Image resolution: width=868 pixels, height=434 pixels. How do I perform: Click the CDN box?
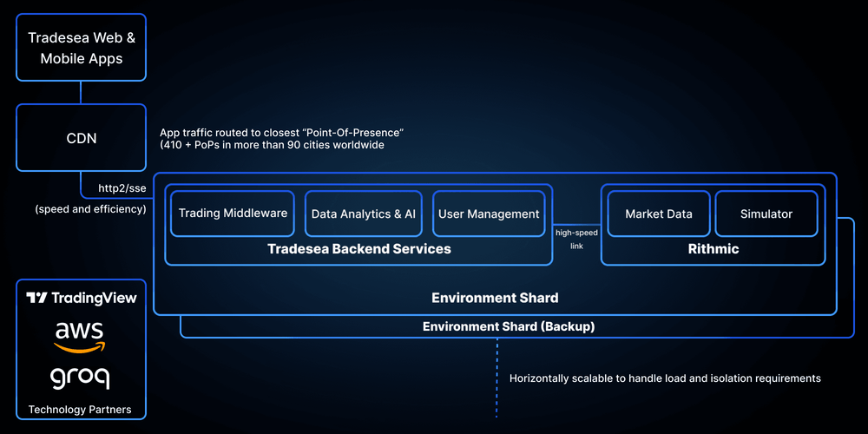click(x=81, y=138)
